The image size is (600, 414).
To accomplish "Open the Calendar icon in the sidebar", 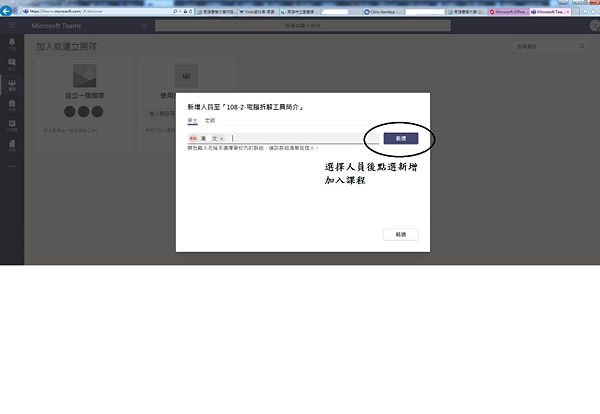I will [12, 126].
